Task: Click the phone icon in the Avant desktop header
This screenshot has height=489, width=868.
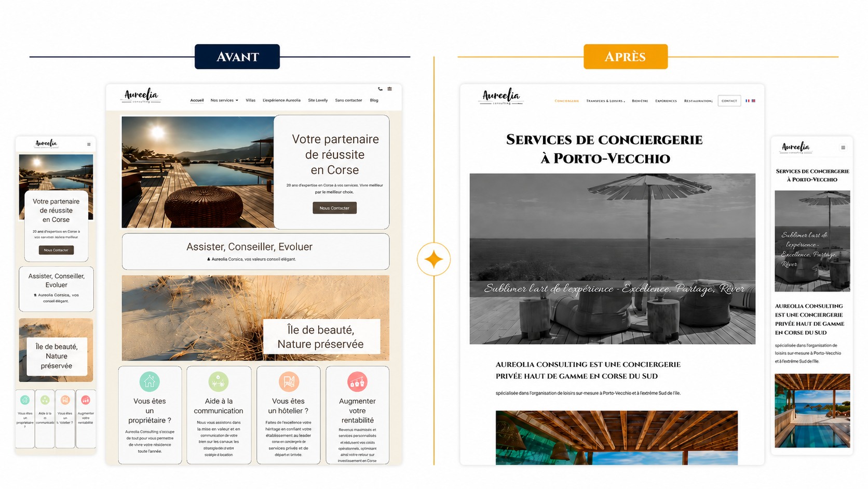Action: tap(380, 89)
